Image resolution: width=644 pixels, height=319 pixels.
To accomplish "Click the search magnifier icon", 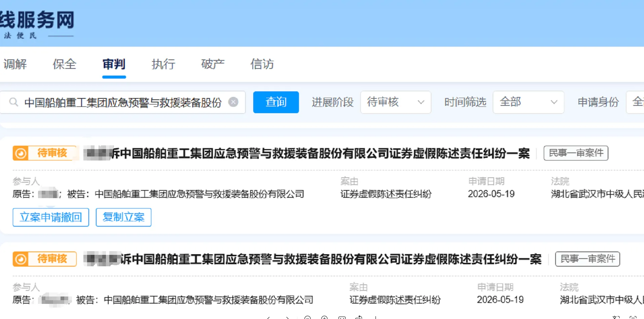I will [x=13, y=102].
